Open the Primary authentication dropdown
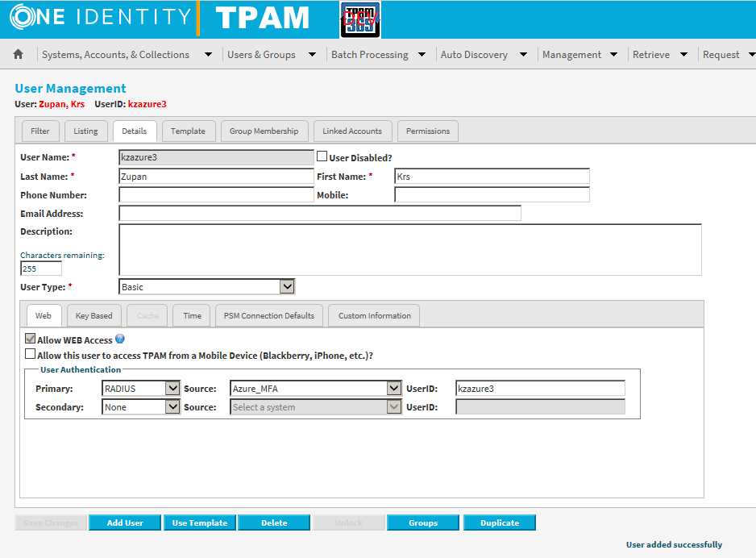Screen dimensions: 756x558 pos(141,388)
